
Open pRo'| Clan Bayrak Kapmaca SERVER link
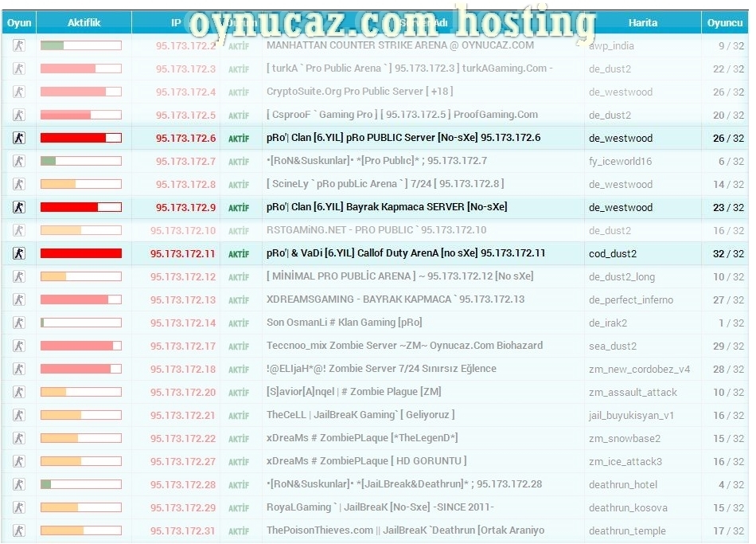387,206
